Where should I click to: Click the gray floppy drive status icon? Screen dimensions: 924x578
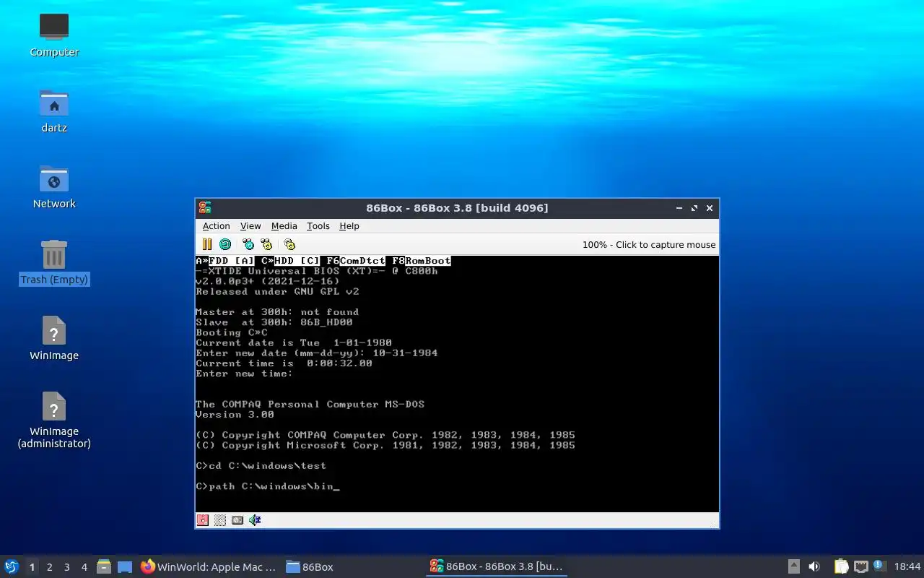[220, 519]
